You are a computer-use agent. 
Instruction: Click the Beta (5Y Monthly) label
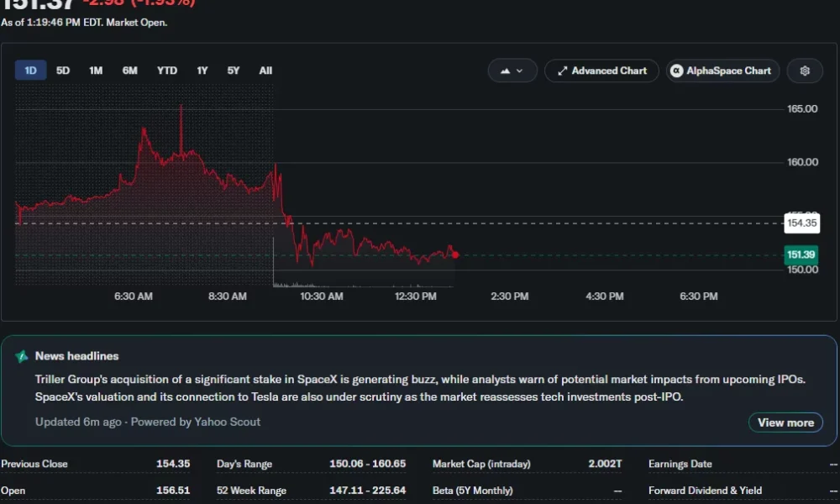point(472,491)
